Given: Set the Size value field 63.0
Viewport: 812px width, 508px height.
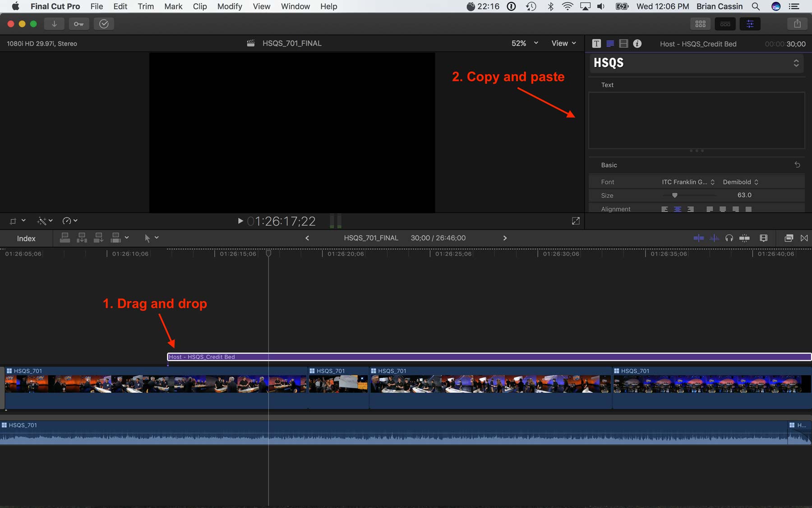Looking at the screenshot, I should point(744,195).
